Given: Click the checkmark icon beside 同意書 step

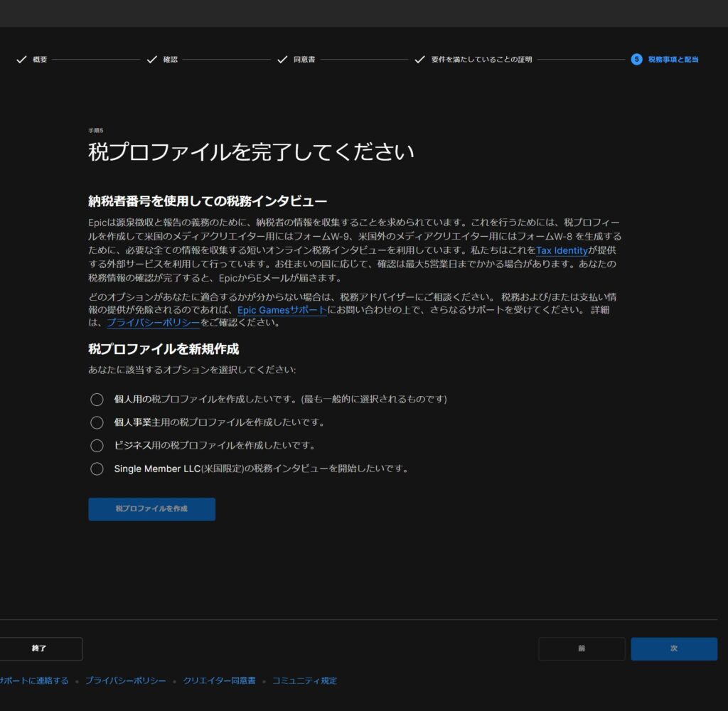Looking at the screenshot, I should [282, 60].
